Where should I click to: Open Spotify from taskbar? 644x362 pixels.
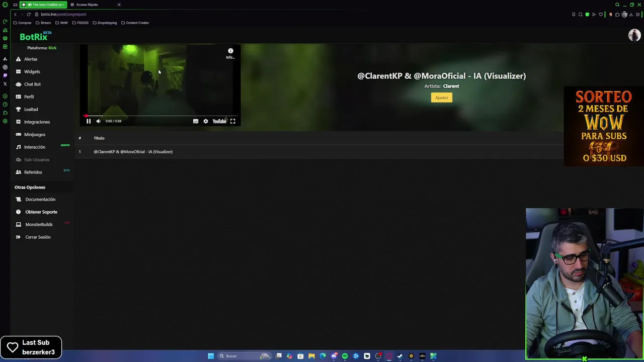point(345,356)
